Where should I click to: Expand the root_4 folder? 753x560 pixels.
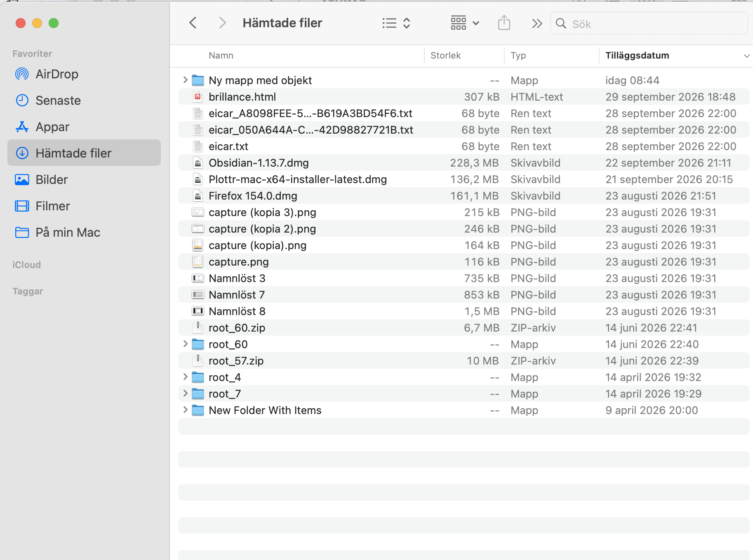[x=185, y=377]
